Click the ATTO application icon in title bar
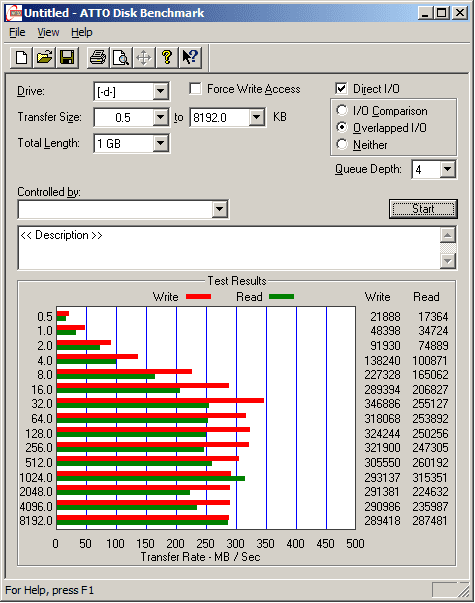This screenshot has width=475, height=603. pyautogui.click(x=14, y=13)
